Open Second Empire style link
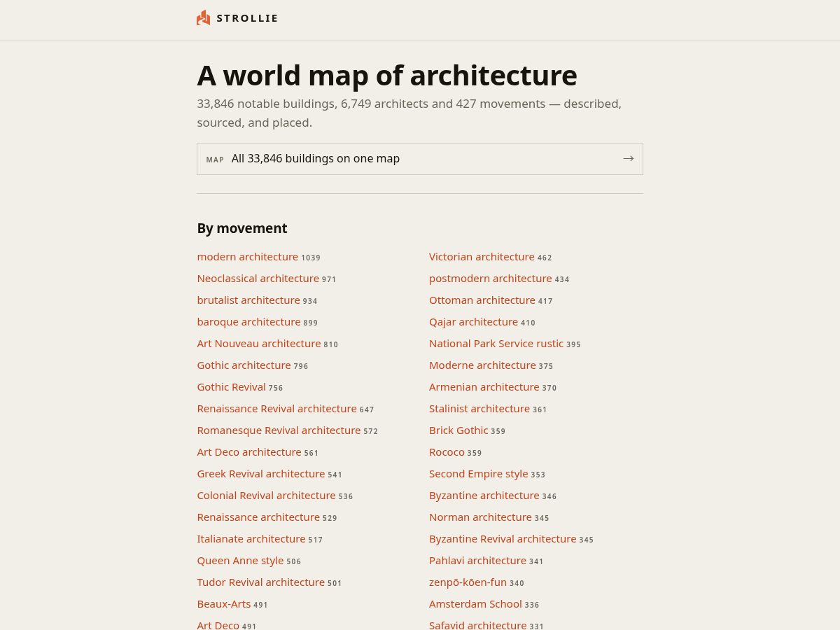This screenshot has height=630, width=840. tap(479, 474)
